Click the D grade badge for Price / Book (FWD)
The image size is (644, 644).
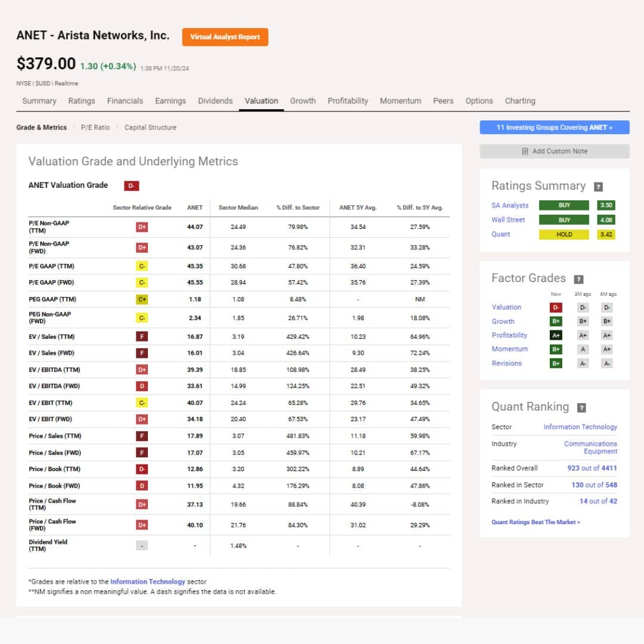pos(142,486)
